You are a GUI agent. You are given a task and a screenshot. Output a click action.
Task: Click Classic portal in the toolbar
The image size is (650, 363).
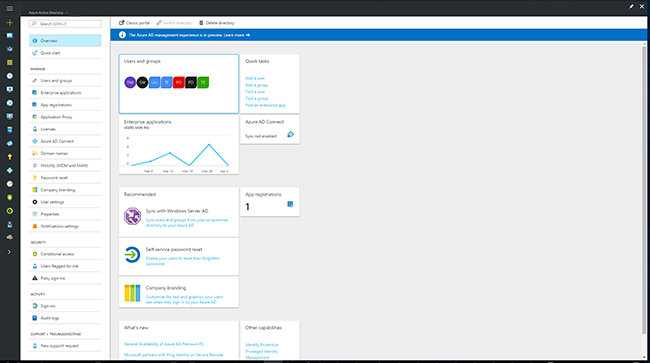click(134, 23)
